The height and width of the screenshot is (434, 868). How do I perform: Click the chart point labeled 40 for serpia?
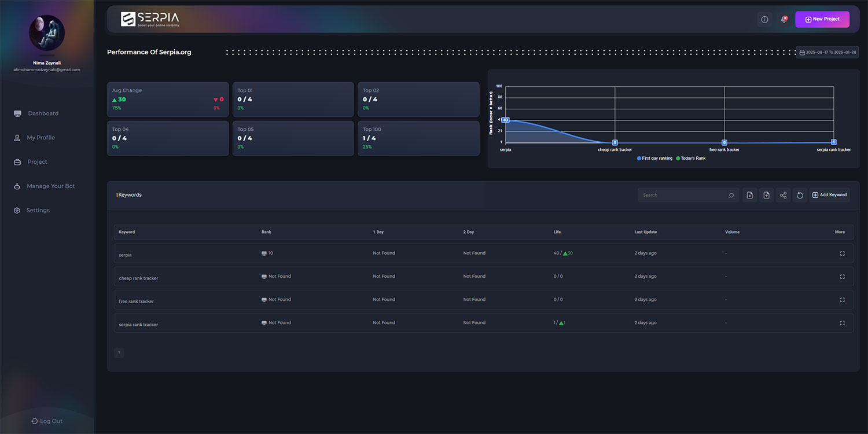pyautogui.click(x=505, y=120)
